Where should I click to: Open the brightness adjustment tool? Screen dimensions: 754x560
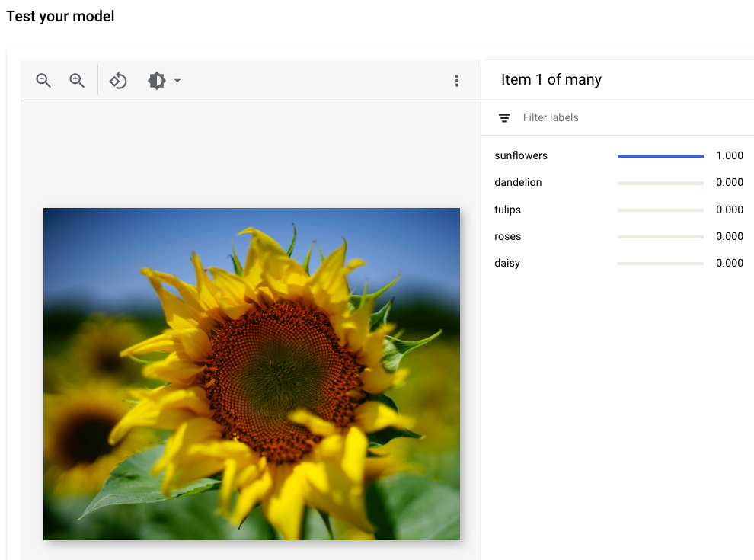(156, 80)
